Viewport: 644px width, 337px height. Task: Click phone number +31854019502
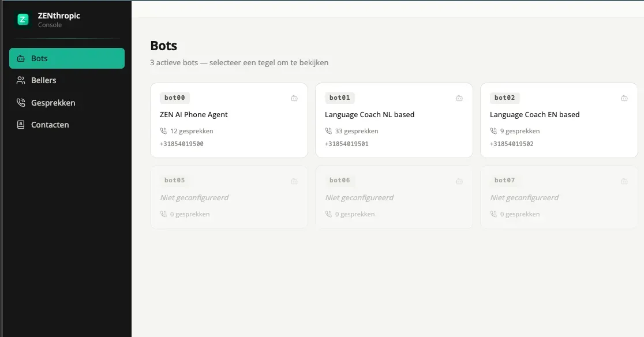point(512,144)
